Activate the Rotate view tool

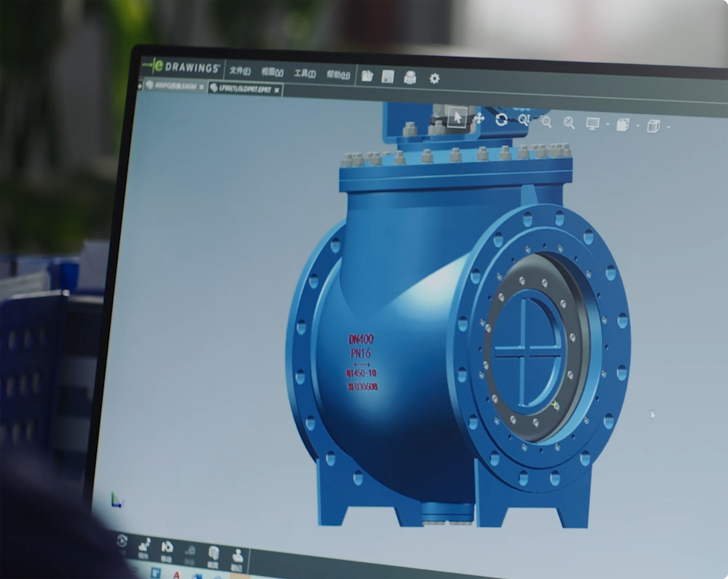[501, 120]
